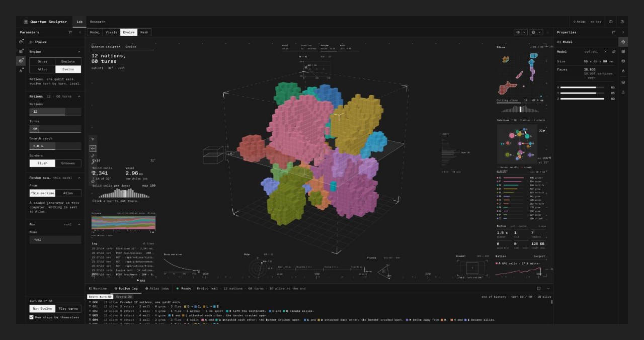Screen dimensions: 644x340
Task: Open the Model cube icon in Properties sidebar
Action: coord(623,42)
